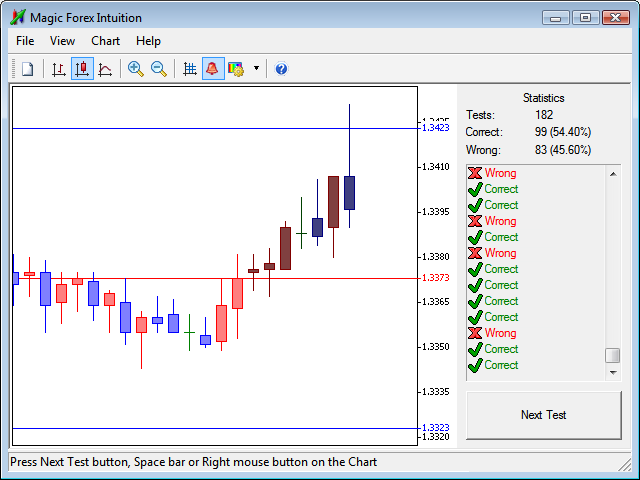Select the candlestick chart icon

click(x=82, y=69)
